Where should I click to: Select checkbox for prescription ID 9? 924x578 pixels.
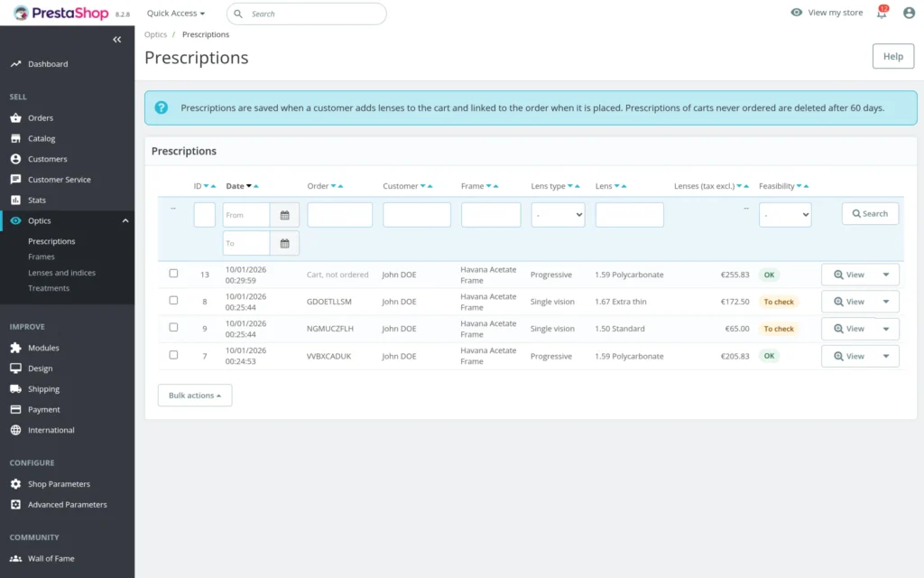[x=173, y=327]
